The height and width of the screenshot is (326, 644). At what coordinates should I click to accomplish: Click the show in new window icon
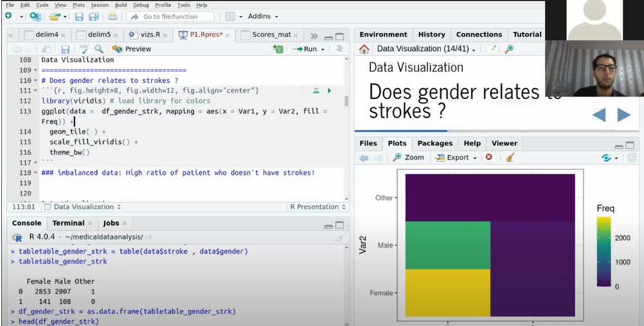46,50
